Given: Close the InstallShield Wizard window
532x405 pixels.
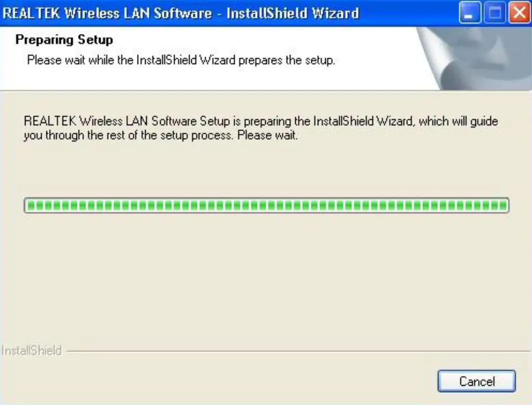Looking at the screenshot, I should [x=519, y=13].
